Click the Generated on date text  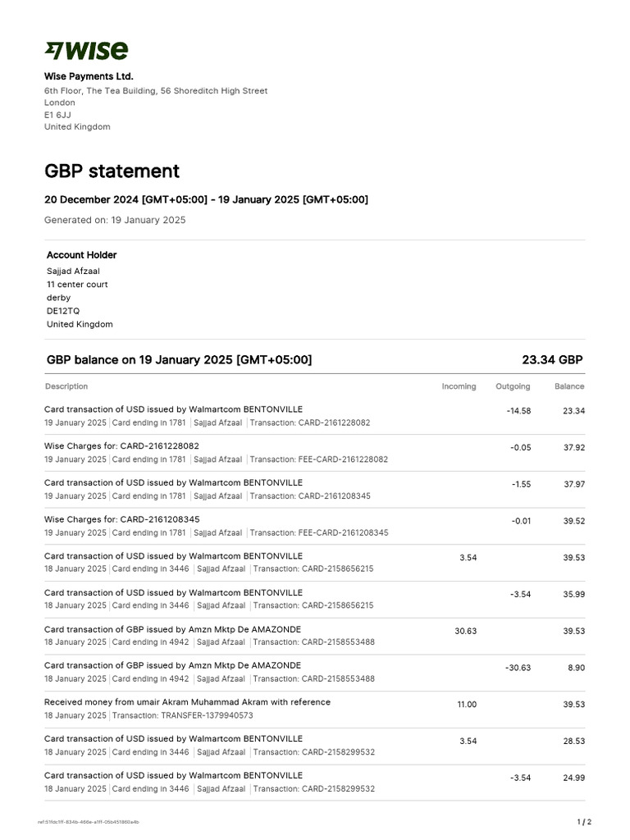tap(115, 220)
